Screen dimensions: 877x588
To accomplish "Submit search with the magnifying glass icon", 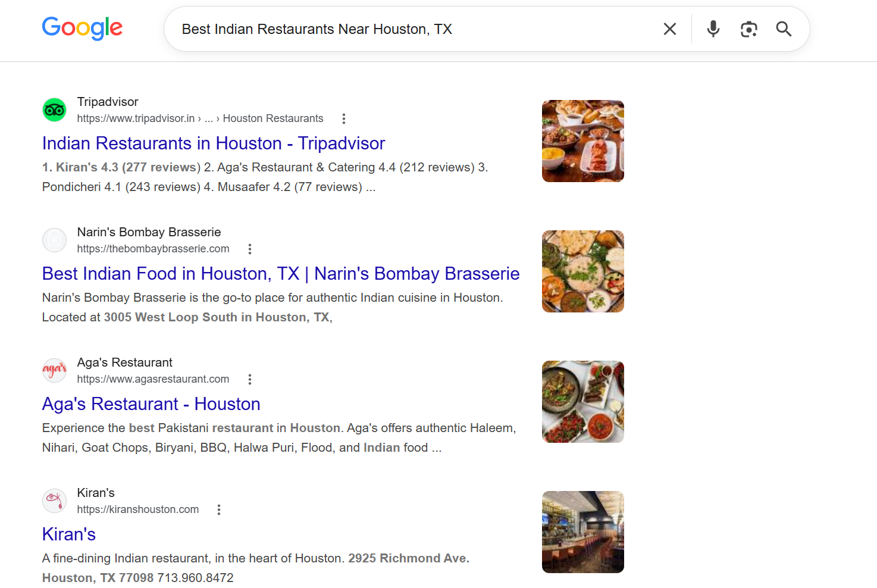I will pyautogui.click(x=784, y=29).
